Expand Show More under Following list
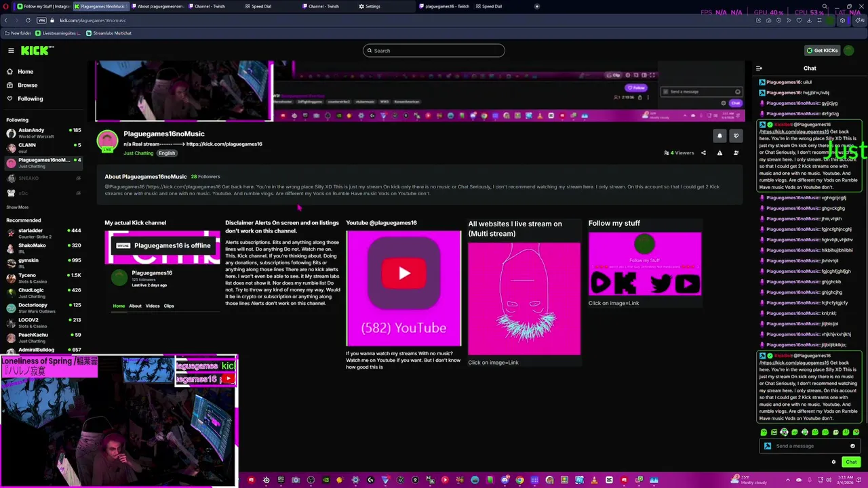 (x=18, y=207)
